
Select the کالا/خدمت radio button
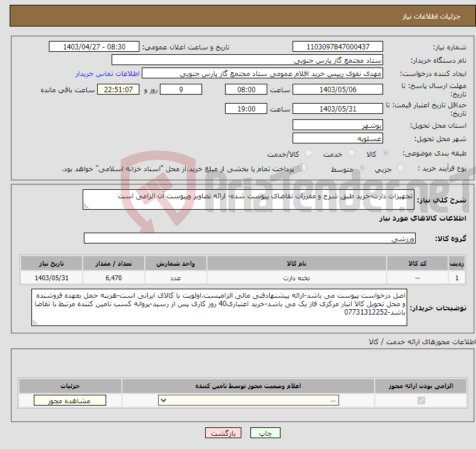(308, 153)
